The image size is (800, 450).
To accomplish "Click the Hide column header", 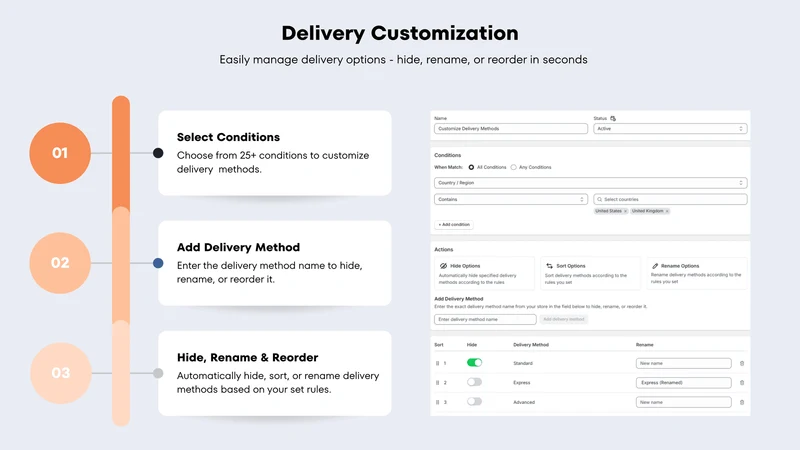I will tap(471, 345).
